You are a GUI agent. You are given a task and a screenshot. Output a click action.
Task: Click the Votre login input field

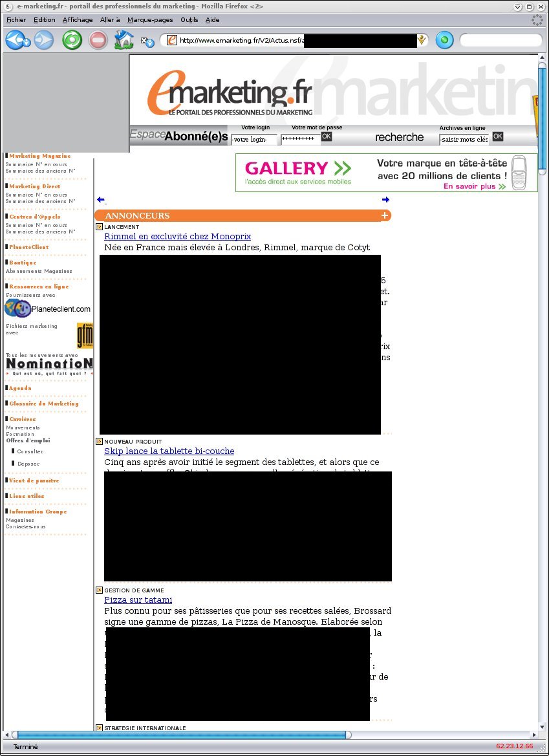point(255,139)
